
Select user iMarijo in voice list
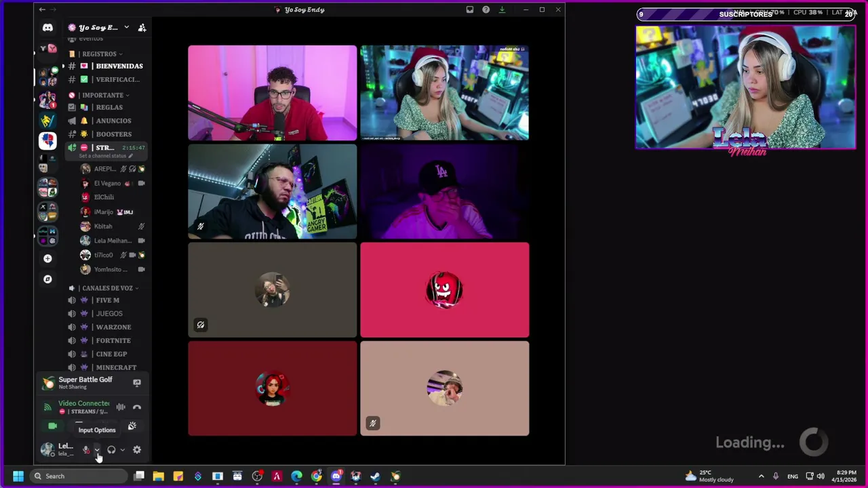click(x=113, y=211)
